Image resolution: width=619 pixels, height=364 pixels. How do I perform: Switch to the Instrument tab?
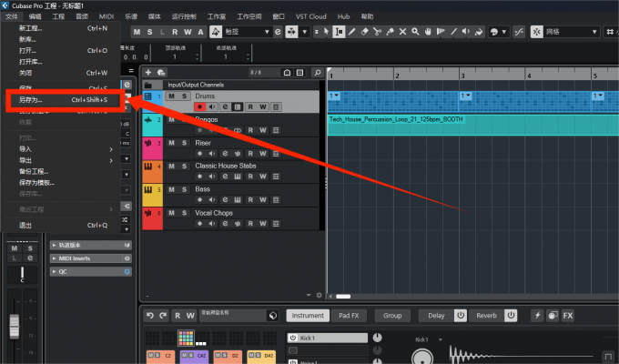(308, 316)
